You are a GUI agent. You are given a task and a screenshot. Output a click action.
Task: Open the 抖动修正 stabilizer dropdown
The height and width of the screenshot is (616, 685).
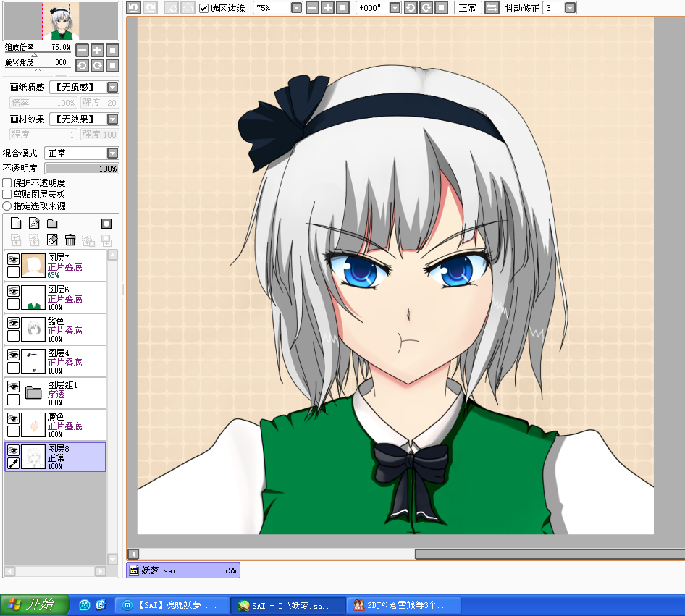pyautogui.click(x=570, y=8)
